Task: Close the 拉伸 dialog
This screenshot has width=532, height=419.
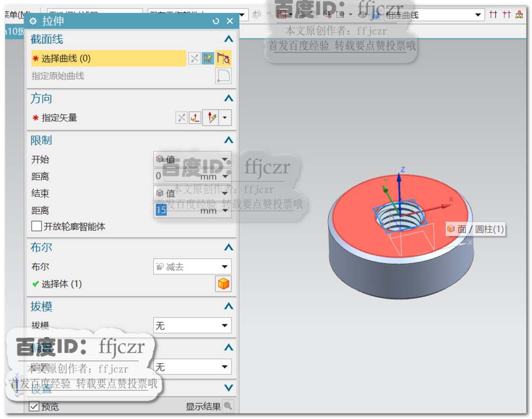Action: [230, 21]
